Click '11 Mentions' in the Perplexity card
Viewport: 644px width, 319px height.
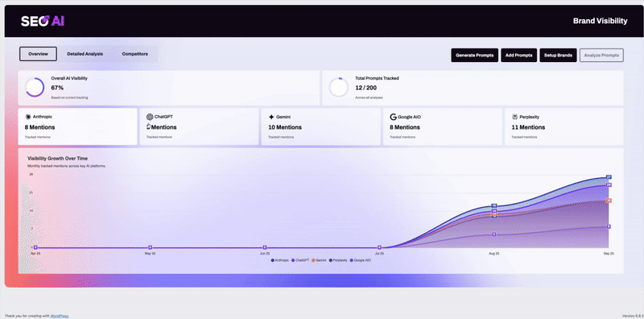point(528,127)
